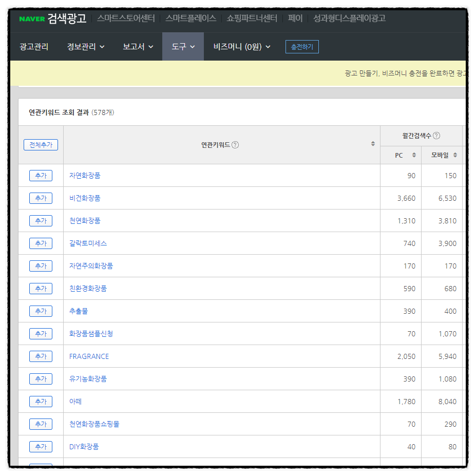Sort by 모바일 search volume arrows
Image resolution: width=476 pixels, height=476 pixels.
(x=455, y=155)
